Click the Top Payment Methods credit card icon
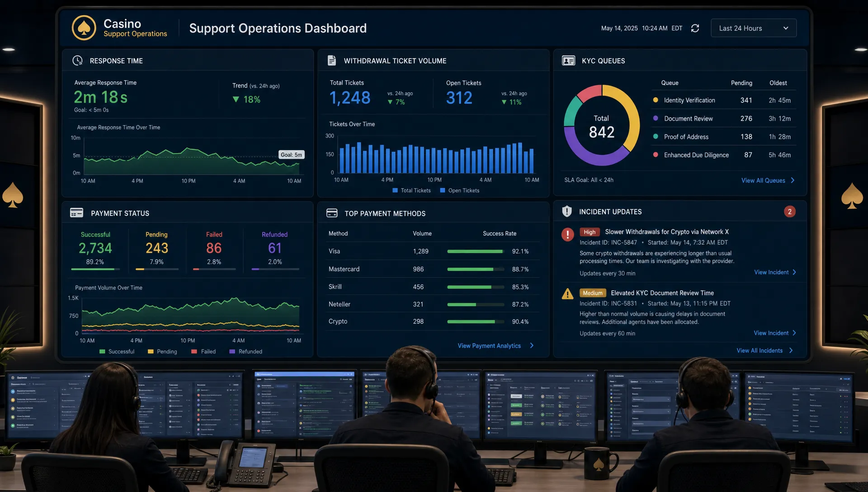The height and width of the screenshot is (492, 868). 332,213
